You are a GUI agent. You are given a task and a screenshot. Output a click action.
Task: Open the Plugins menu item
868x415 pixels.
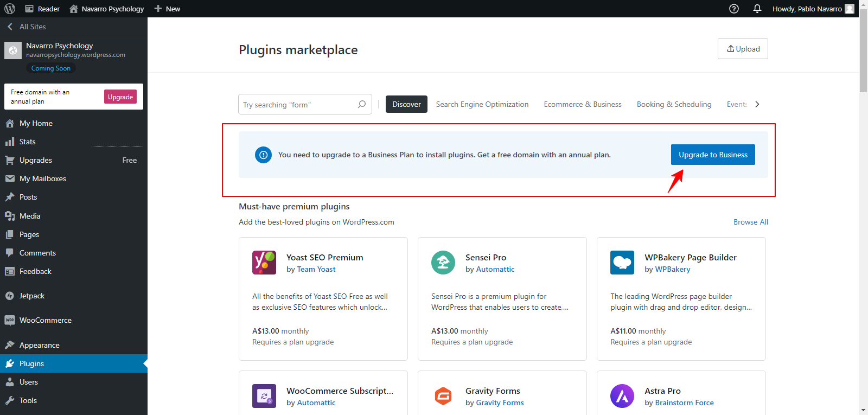[74, 363]
